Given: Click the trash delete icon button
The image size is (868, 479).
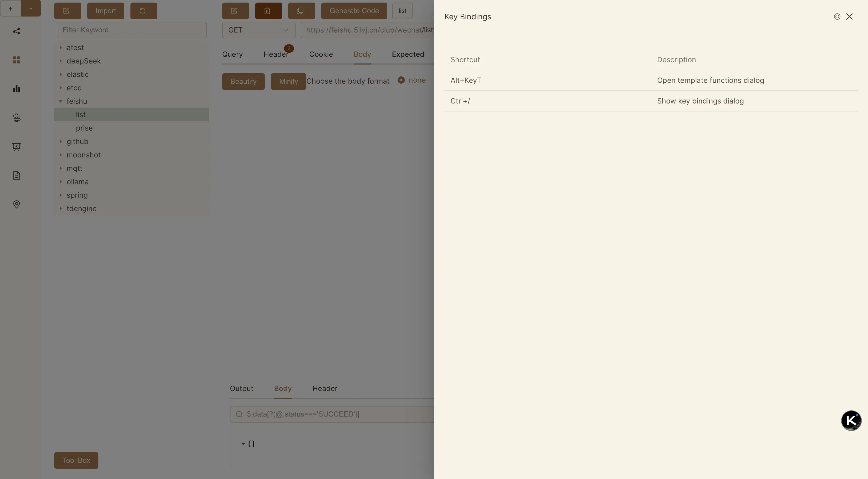Looking at the screenshot, I should pos(268,11).
